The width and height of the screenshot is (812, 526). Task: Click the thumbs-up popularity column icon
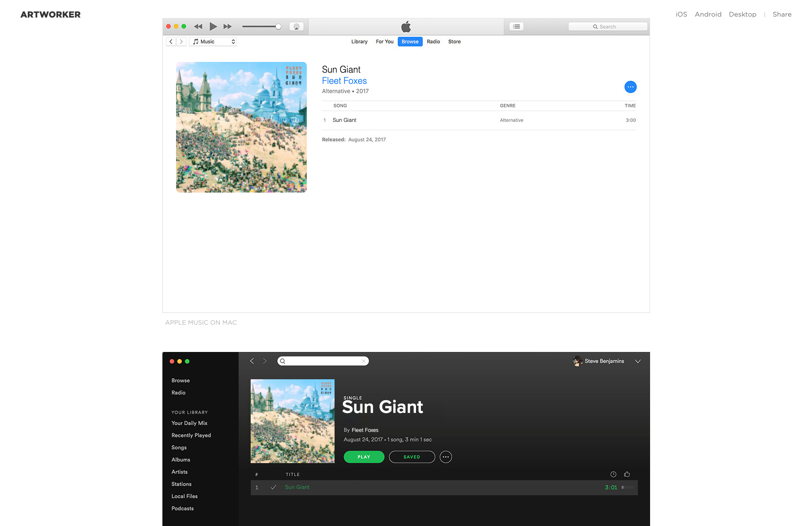(x=627, y=474)
